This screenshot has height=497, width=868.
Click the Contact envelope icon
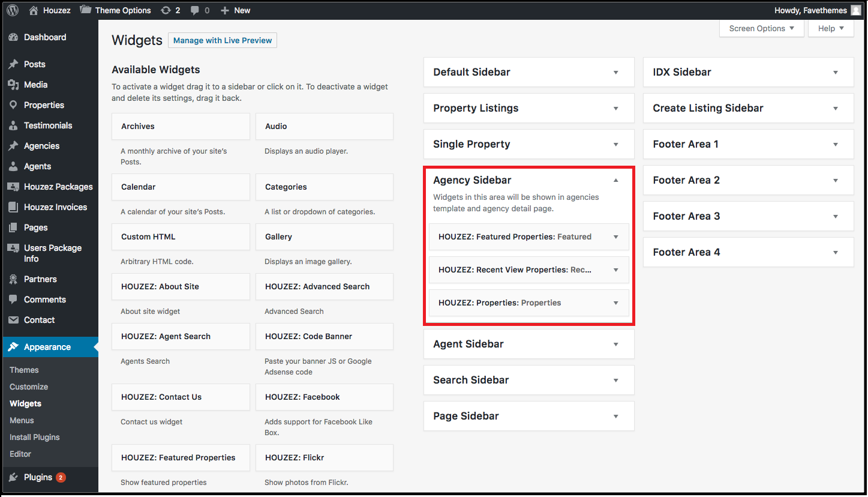pyautogui.click(x=13, y=320)
